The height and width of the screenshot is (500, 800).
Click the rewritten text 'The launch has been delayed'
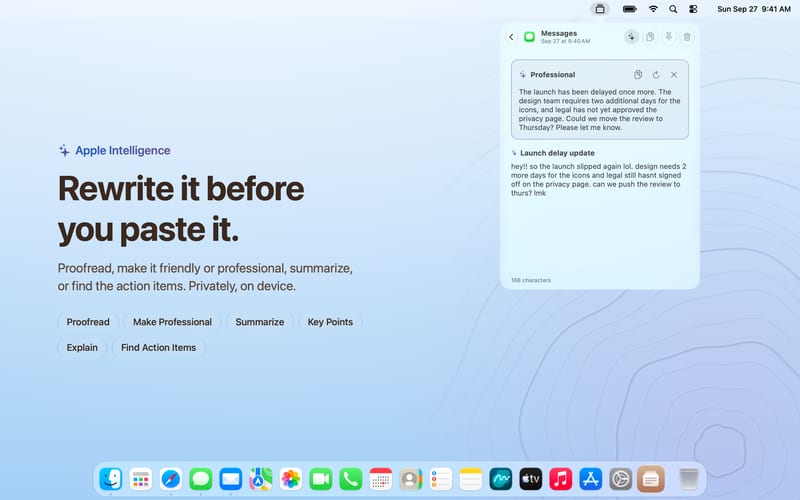[599, 110]
